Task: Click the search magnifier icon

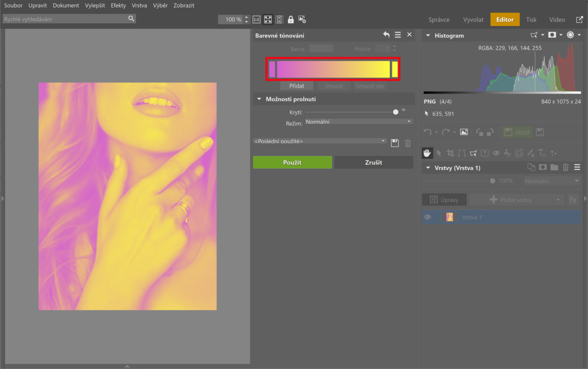Action: [x=131, y=19]
